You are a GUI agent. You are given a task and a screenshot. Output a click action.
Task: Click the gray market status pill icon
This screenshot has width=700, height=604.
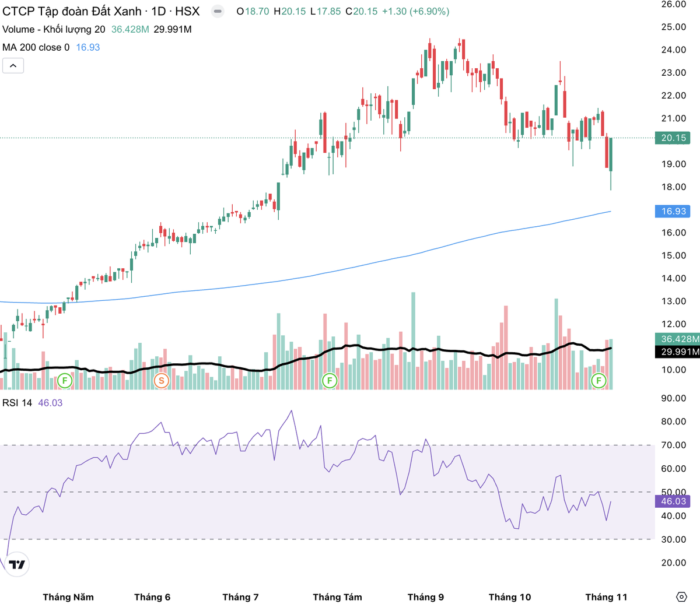point(217,11)
